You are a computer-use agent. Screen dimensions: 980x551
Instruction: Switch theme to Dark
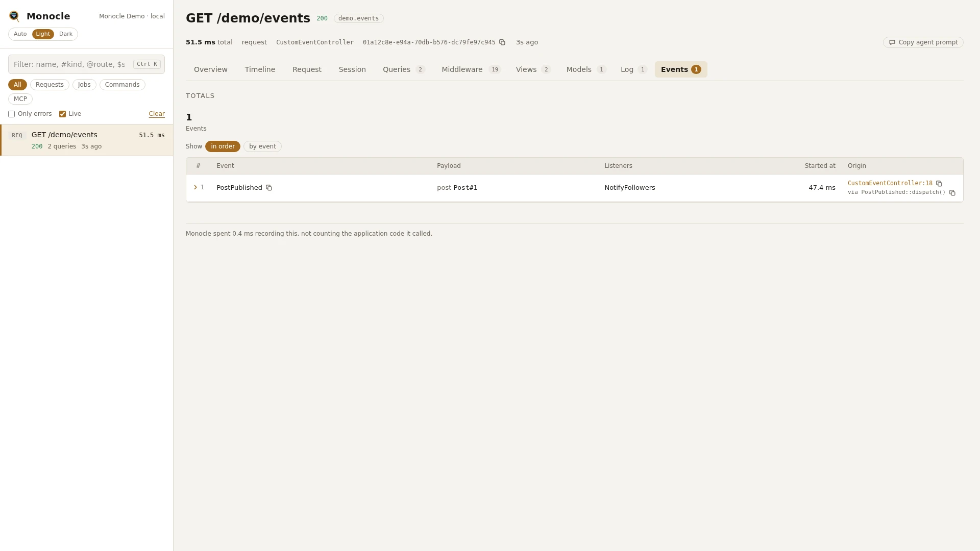point(66,34)
